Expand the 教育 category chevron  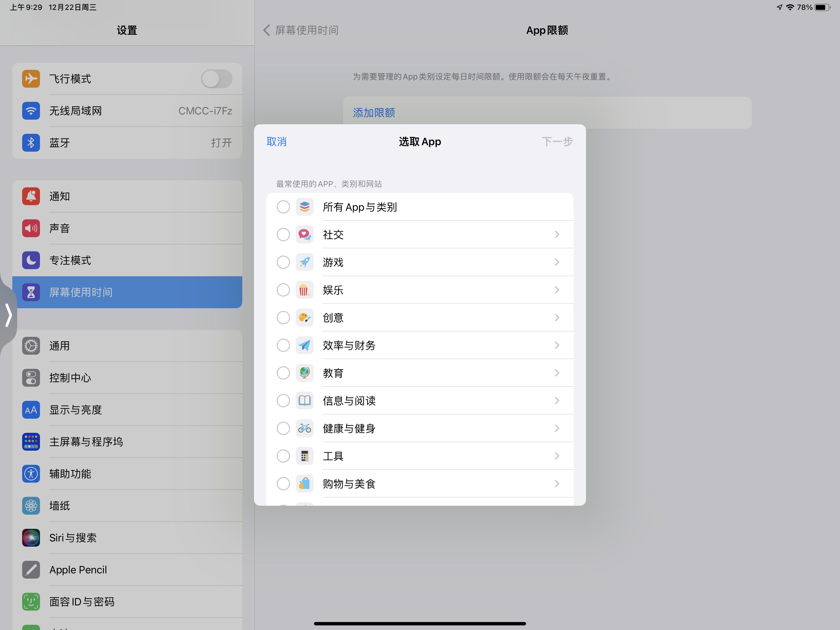click(557, 373)
